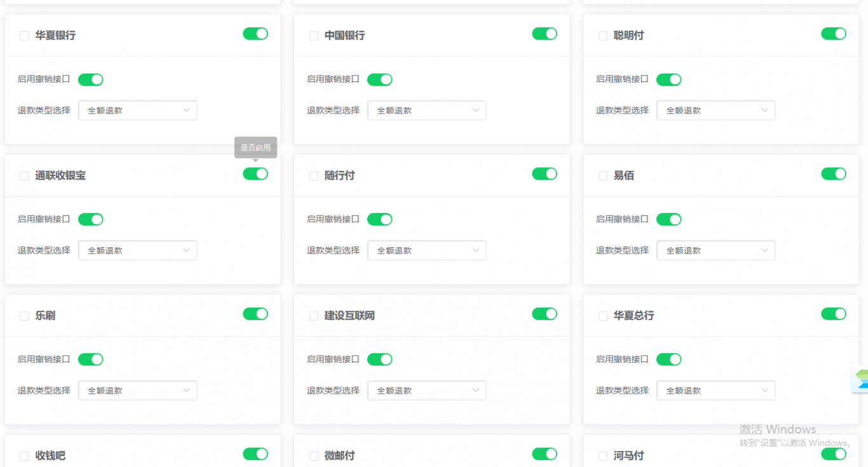
Task: Toggle 启用撤销接口 for 聪明付
Action: pos(669,79)
